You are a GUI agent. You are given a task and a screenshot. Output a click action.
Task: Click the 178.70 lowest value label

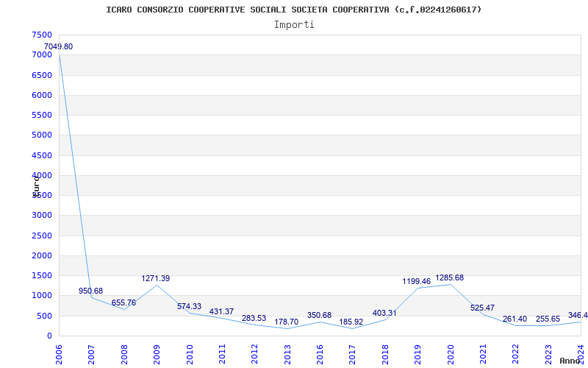(287, 322)
